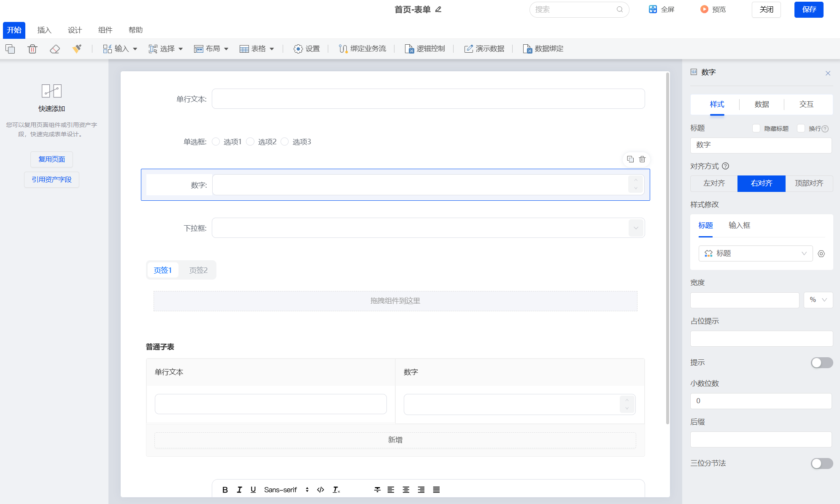
Task: Enable the 提示 toggle switch
Action: click(821, 363)
